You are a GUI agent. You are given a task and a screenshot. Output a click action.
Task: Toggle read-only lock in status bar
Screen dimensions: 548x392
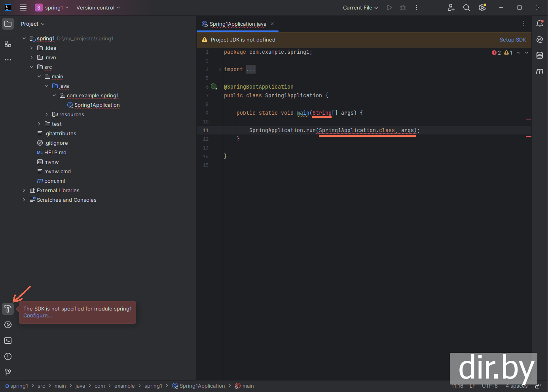(538, 386)
